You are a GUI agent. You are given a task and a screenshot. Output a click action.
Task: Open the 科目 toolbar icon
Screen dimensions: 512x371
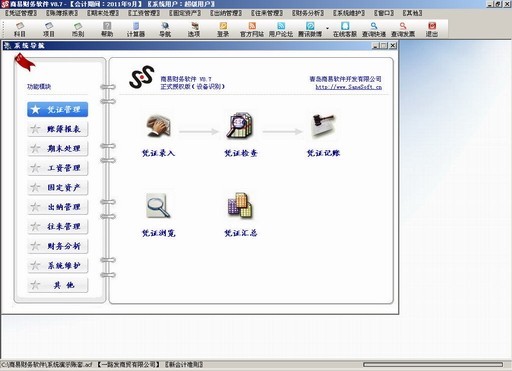(x=20, y=29)
